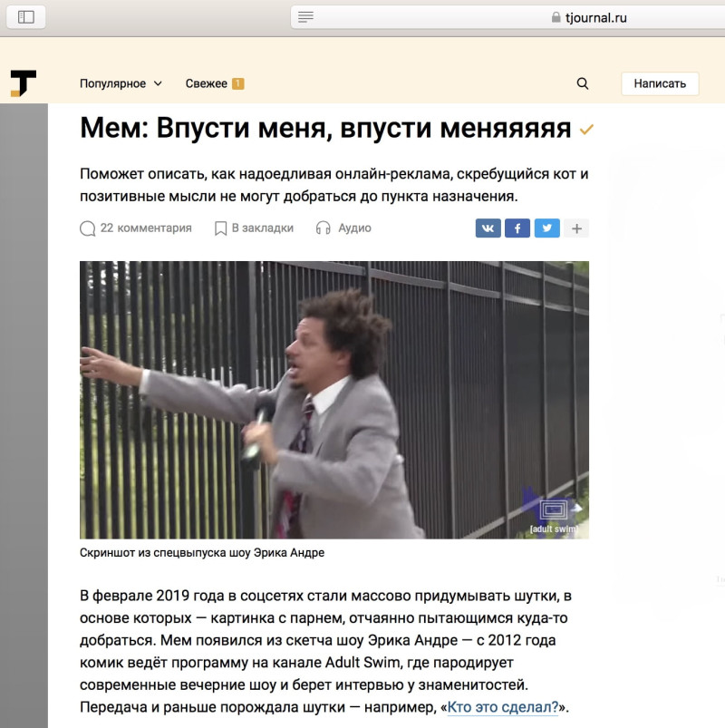This screenshot has height=728, width=725.
Task: Click the article headline Мем: Впусти меня
Action: coord(325,128)
